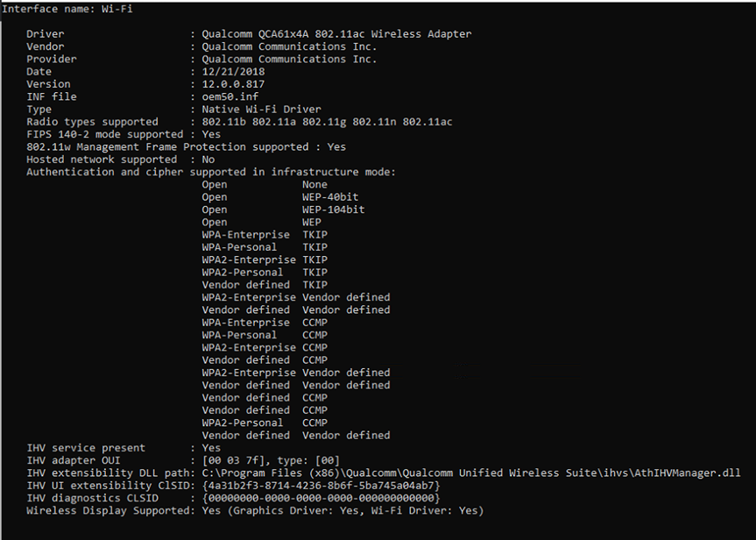Viewport: 756px width, 540px height.
Task: Click the 'Open WEP-104bit' cipher entry
Action: click(284, 210)
